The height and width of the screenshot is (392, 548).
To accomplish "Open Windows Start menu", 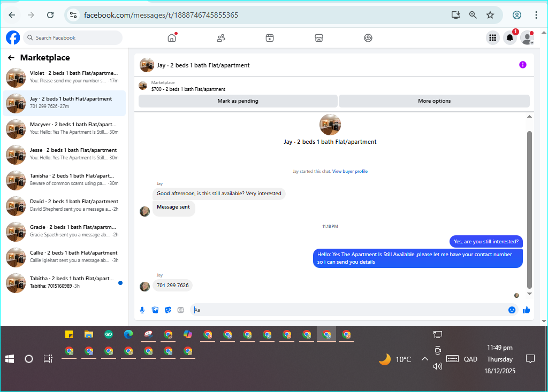I will coord(10,359).
